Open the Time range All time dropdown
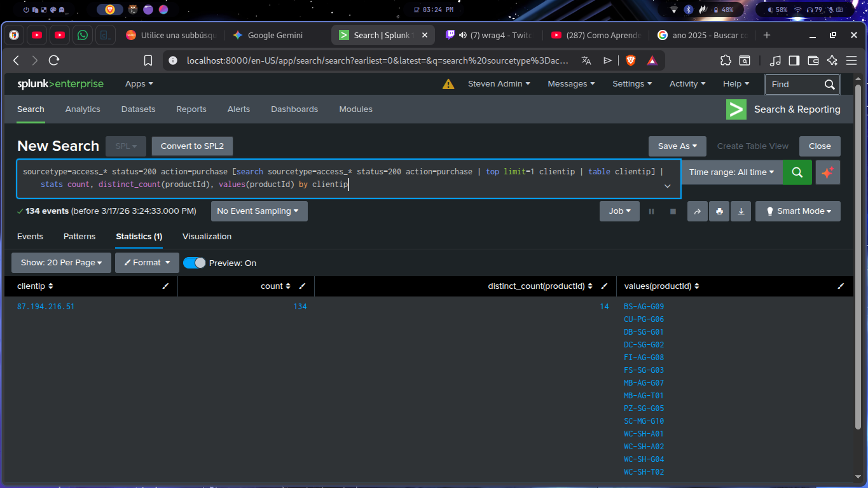 731,172
